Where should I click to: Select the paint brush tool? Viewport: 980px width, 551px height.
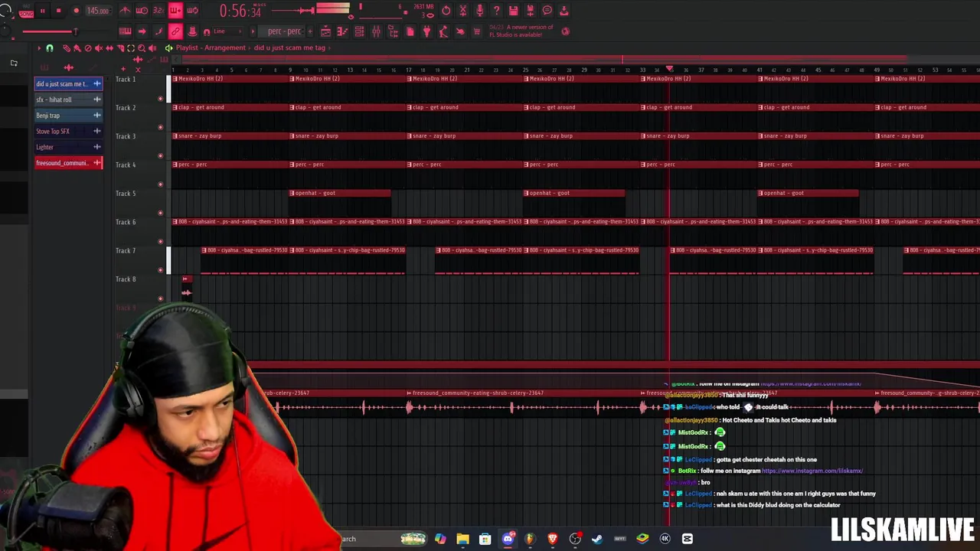(77, 48)
